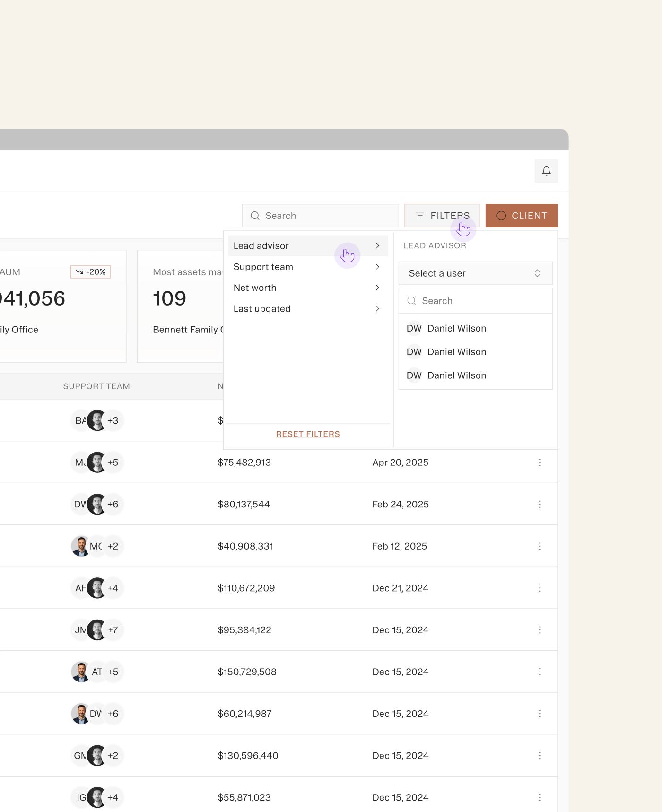Open the Last updated filter submenu
Screen dimensions: 662x812
click(308, 308)
